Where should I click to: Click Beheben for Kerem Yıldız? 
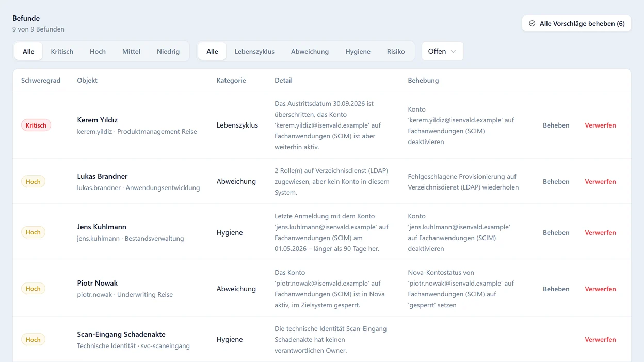[x=556, y=125]
